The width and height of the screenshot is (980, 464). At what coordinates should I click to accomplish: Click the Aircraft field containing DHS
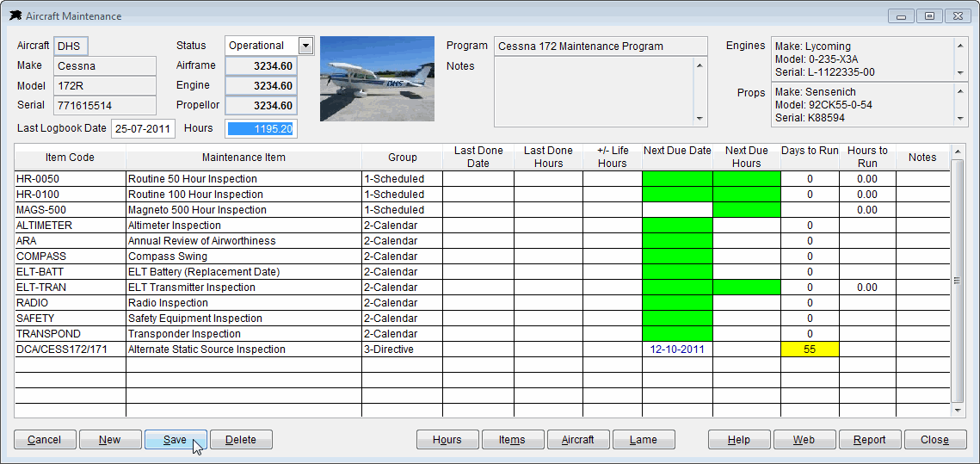coord(71,46)
